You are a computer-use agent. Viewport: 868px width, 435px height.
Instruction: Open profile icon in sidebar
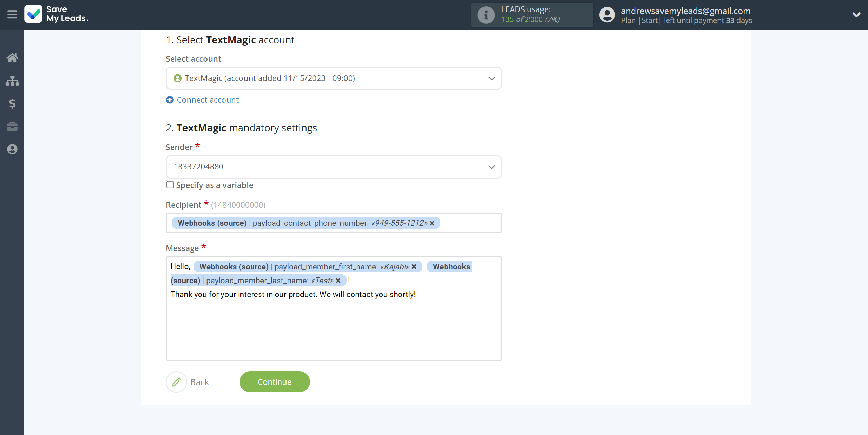[x=12, y=149]
